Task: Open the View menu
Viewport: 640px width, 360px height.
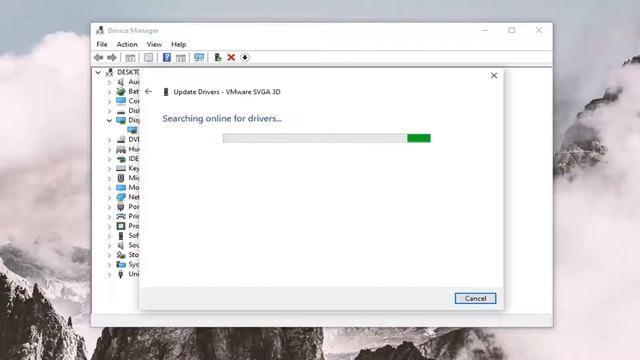Action: (x=154, y=44)
